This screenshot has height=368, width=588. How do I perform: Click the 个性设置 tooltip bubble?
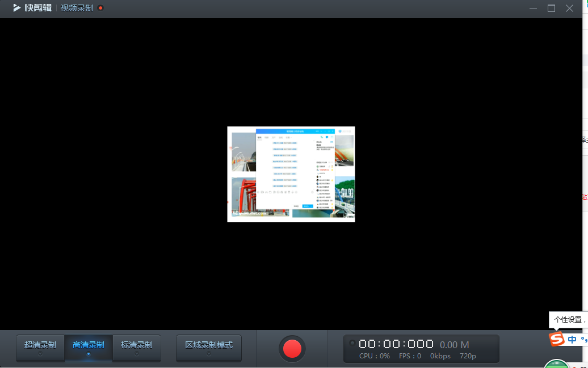(569, 320)
